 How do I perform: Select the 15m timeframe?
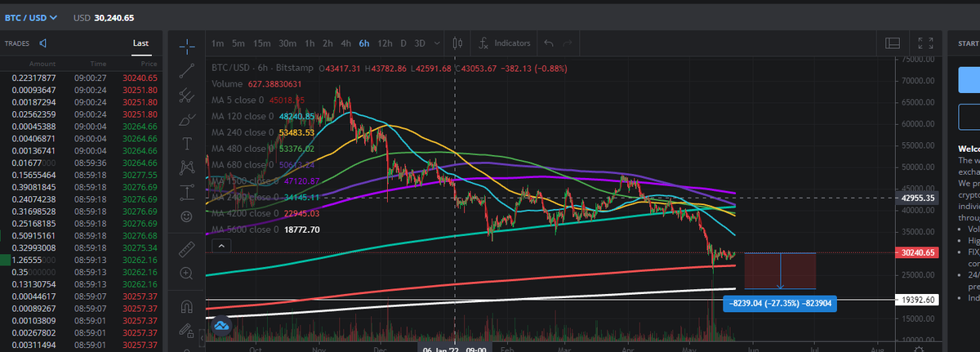coord(261,43)
